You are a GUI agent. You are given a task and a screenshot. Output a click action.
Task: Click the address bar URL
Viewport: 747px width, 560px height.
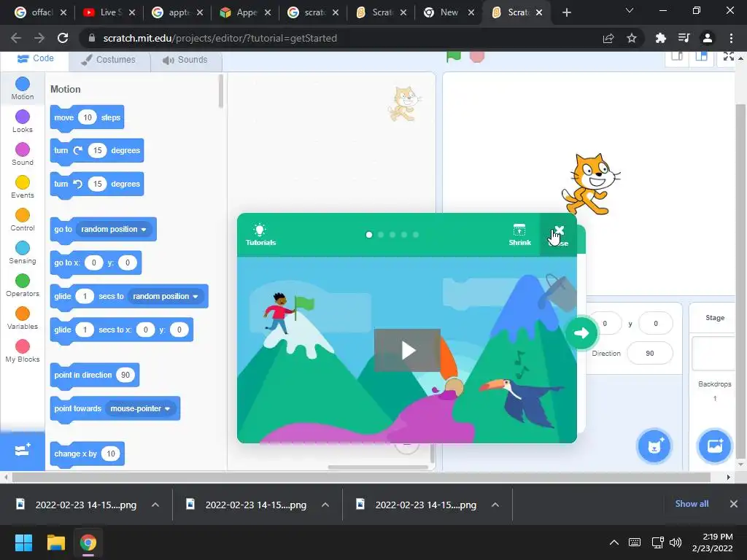click(x=220, y=38)
